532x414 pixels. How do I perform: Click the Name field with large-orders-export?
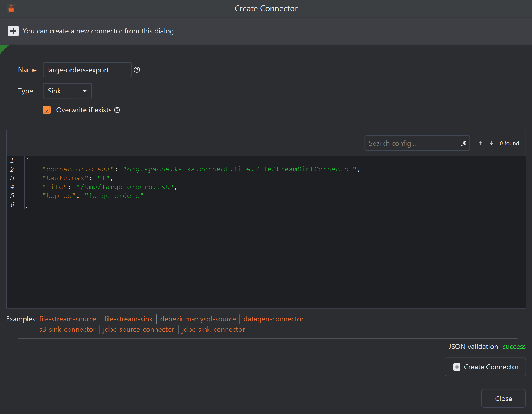(87, 70)
